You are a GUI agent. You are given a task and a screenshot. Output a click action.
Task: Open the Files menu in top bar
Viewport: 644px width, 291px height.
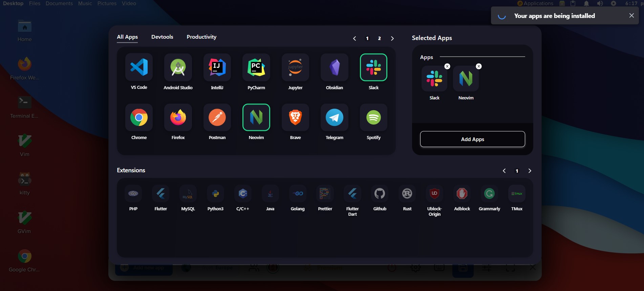(35, 3)
